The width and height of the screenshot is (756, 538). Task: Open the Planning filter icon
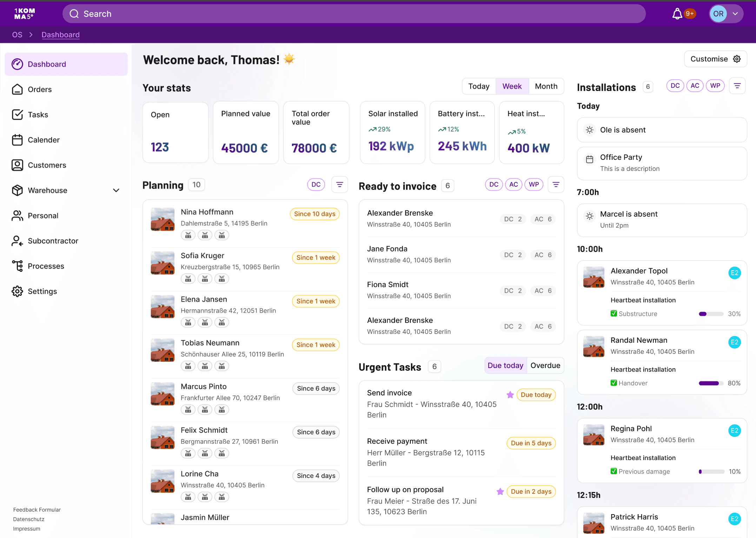click(x=339, y=185)
